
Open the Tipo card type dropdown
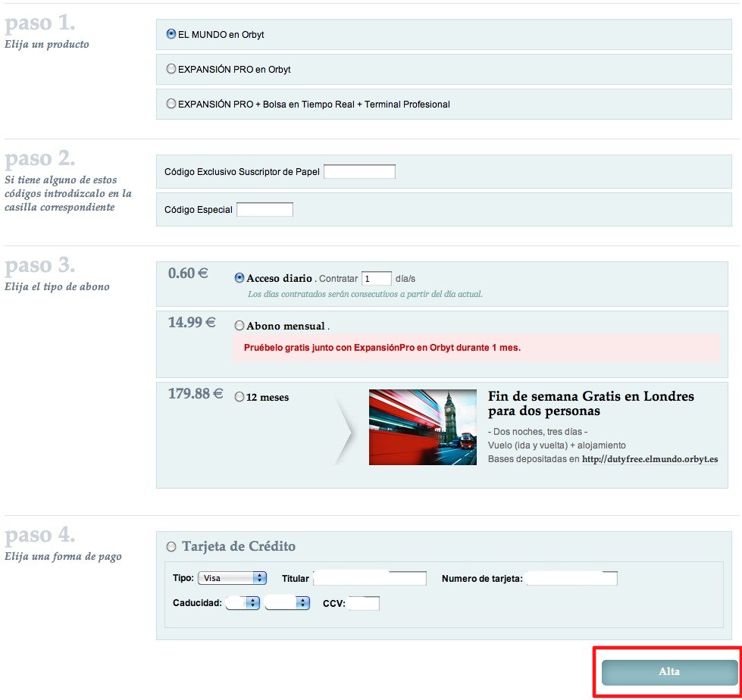click(233, 578)
